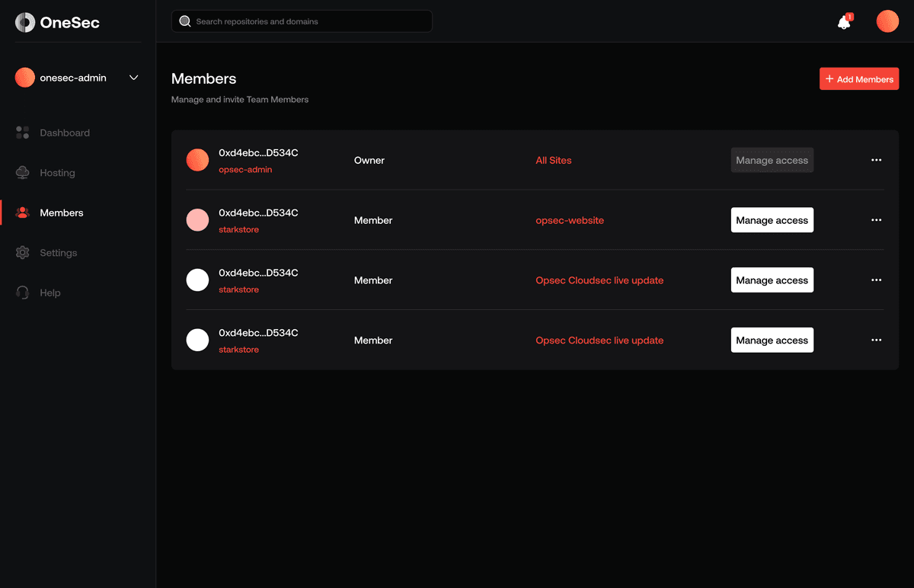
Task: Click Manage access for opsec-website member
Action: tap(772, 220)
